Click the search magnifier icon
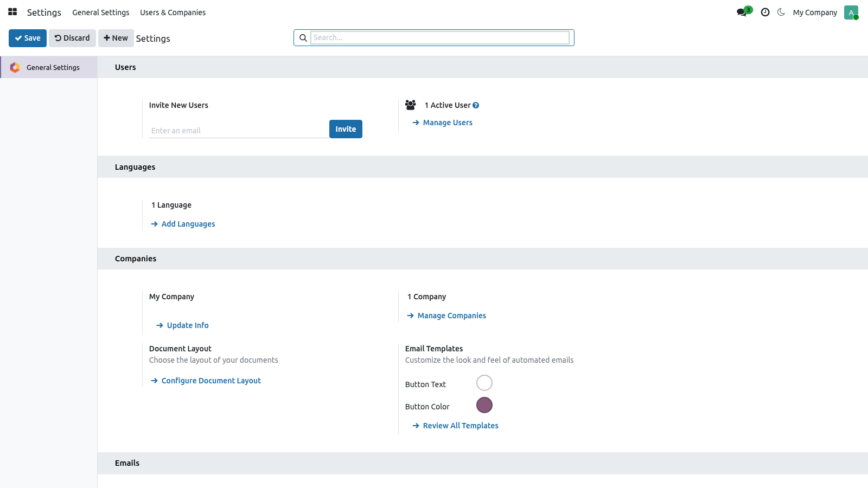The width and height of the screenshot is (868, 488). tap(303, 38)
